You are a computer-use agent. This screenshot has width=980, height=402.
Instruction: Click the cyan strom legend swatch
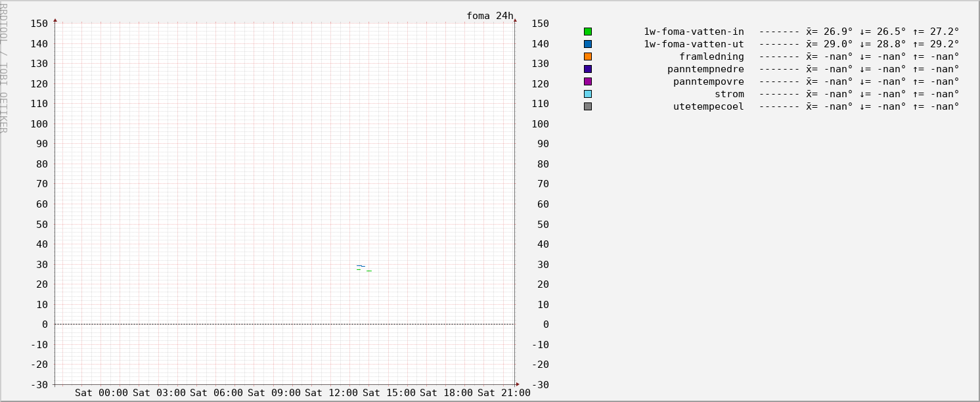click(588, 94)
